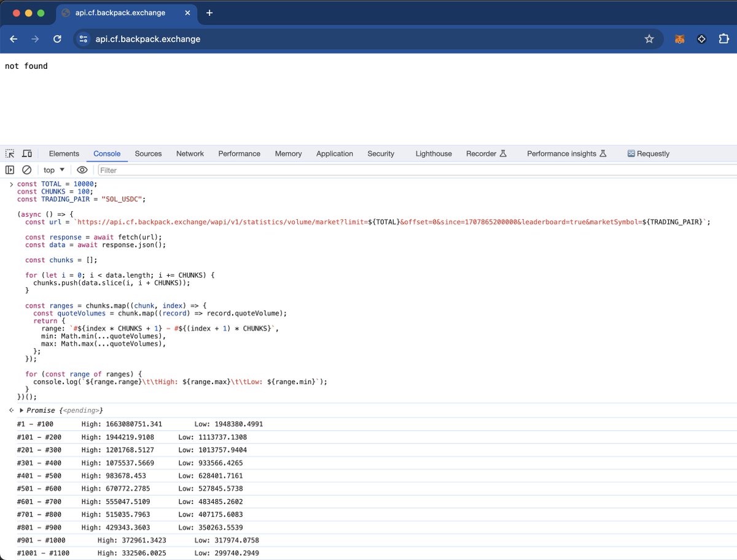The image size is (737, 560).
Task: Click the '#101 – #200' log row
Action: tap(368, 437)
